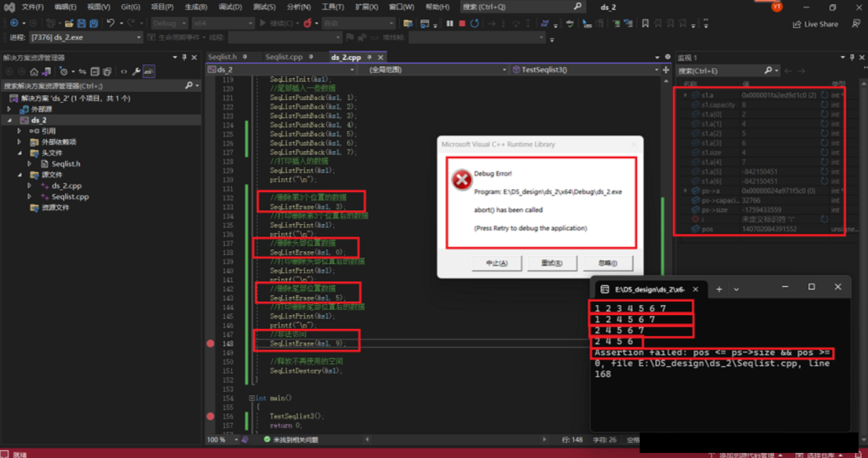Click the View Code icon in Solution Explorer

tap(123, 71)
